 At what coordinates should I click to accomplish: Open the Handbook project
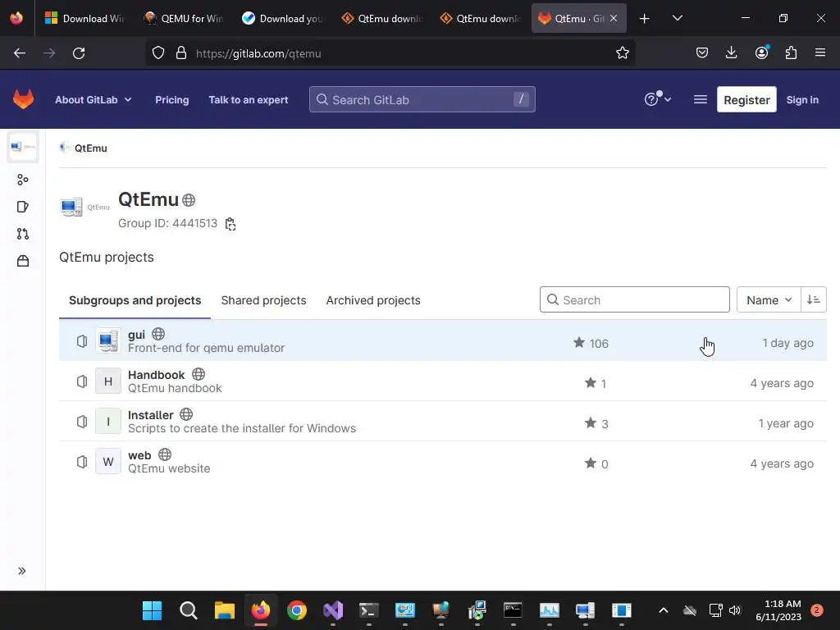156,375
